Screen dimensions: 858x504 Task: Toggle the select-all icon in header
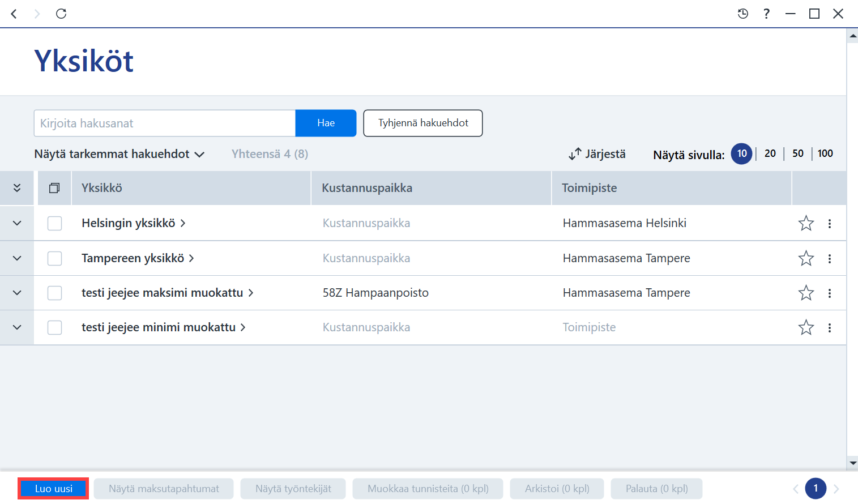click(54, 188)
